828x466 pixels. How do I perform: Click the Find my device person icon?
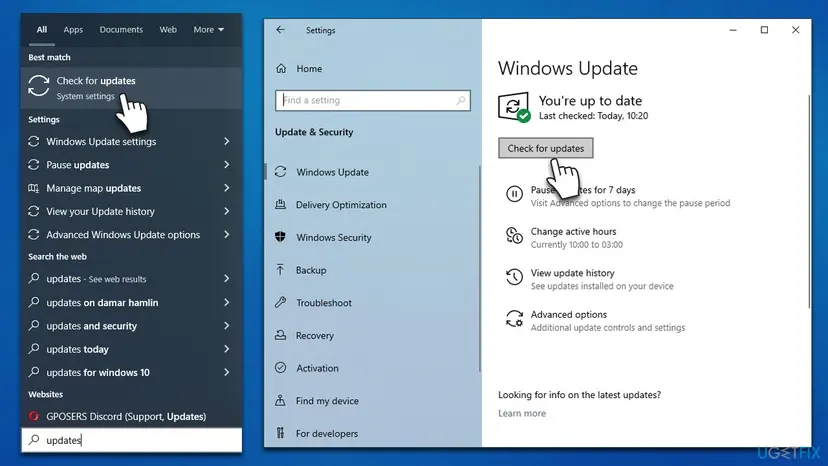(x=280, y=400)
